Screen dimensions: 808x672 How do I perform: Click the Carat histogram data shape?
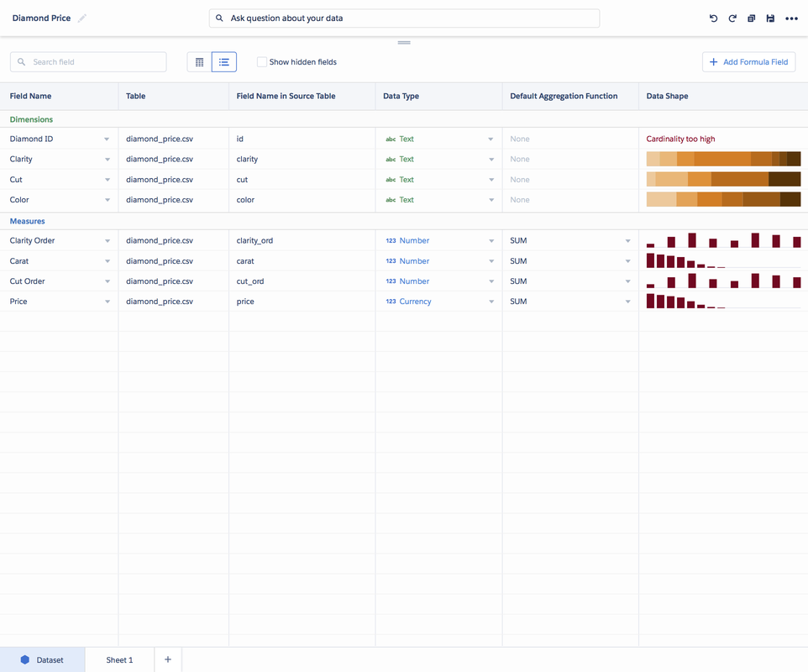(x=723, y=260)
